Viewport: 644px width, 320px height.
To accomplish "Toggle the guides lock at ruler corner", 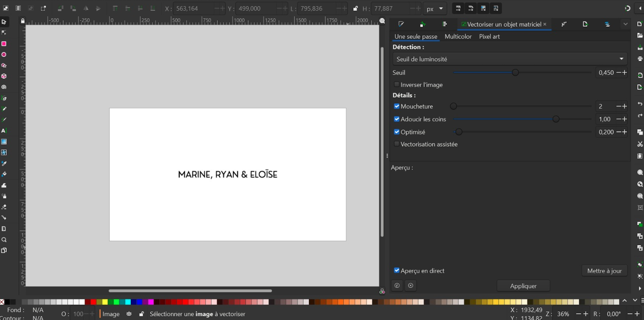I will pyautogui.click(x=23, y=21).
